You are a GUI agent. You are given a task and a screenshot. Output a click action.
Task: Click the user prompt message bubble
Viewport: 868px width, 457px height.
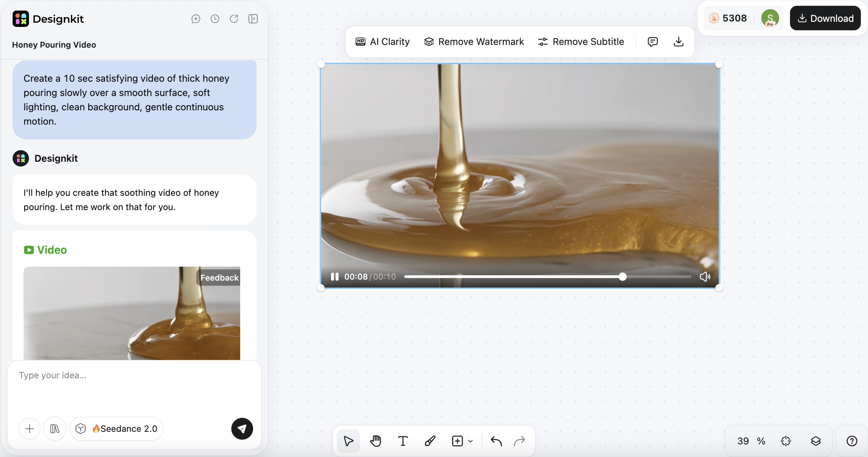(x=135, y=100)
